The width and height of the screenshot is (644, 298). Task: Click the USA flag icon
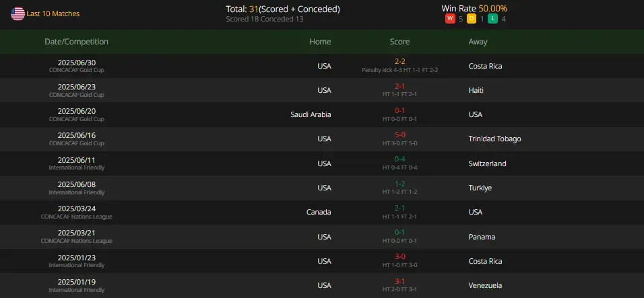(18, 13)
